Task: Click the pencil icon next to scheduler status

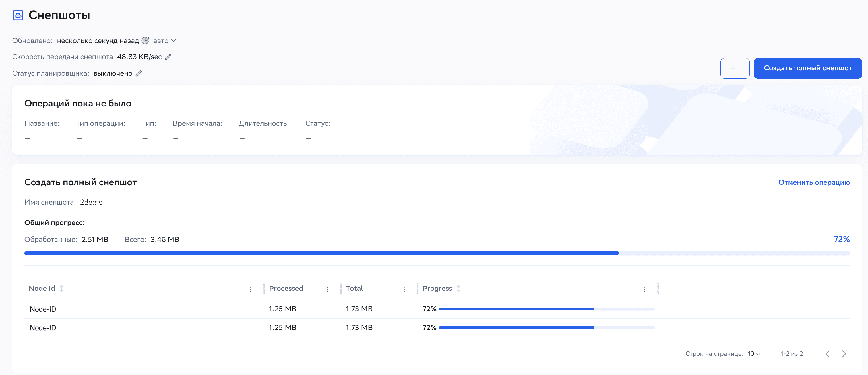Action: pos(138,73)
